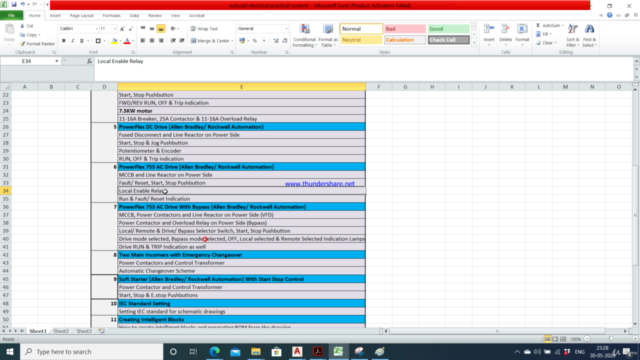Click the formula bar text Local Enable Relay
This screenshot has width=640, height=360.
120,61
